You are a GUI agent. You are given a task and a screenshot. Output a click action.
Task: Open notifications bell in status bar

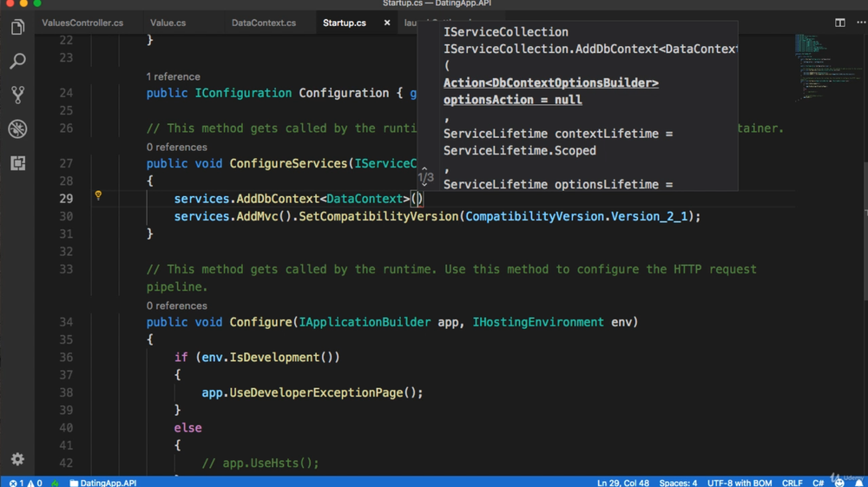pos(858,483)
